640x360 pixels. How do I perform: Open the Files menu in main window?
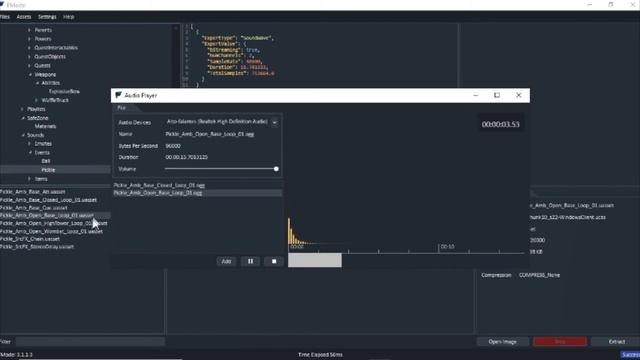pyautogui.click(x=5, y=17)
